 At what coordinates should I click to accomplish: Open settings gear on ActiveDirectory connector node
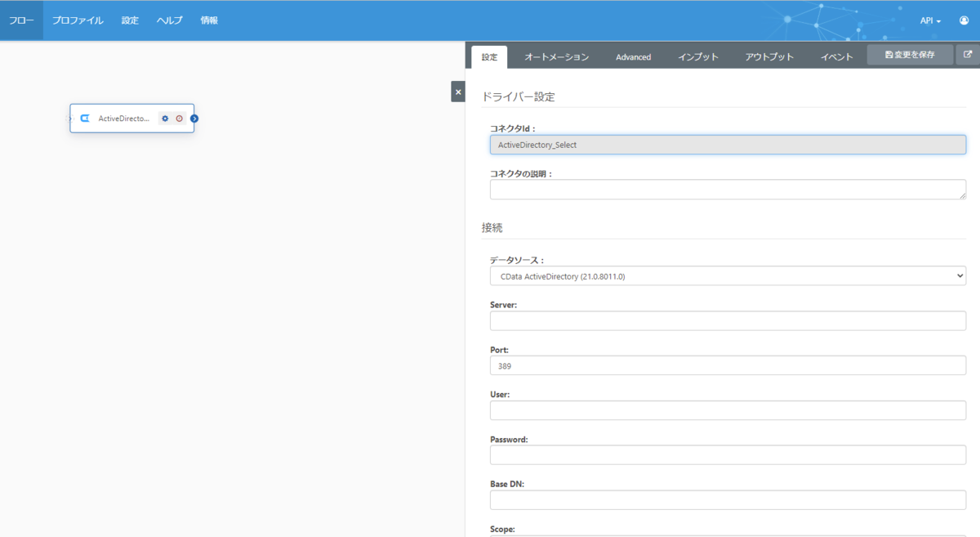pyautogui.click(x=165, y=119)
